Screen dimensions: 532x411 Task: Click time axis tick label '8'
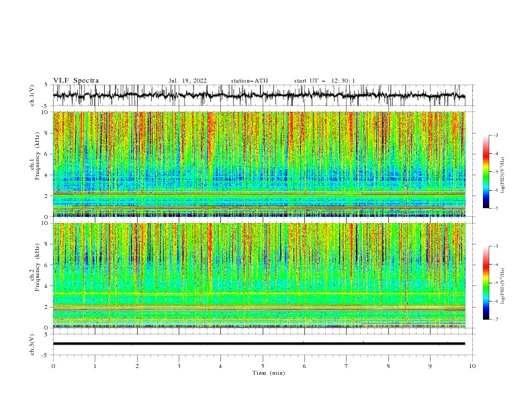[x=388, y=366]
